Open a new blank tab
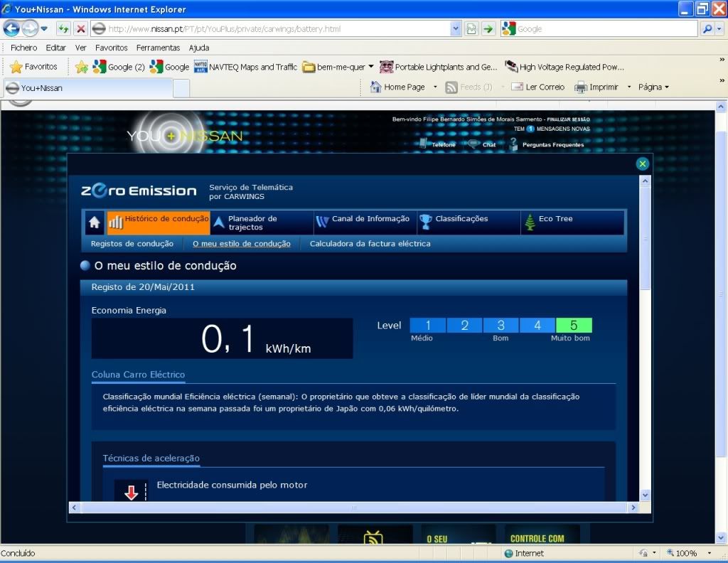The width and height of the screenshot is (728, 563). [181, 88]
